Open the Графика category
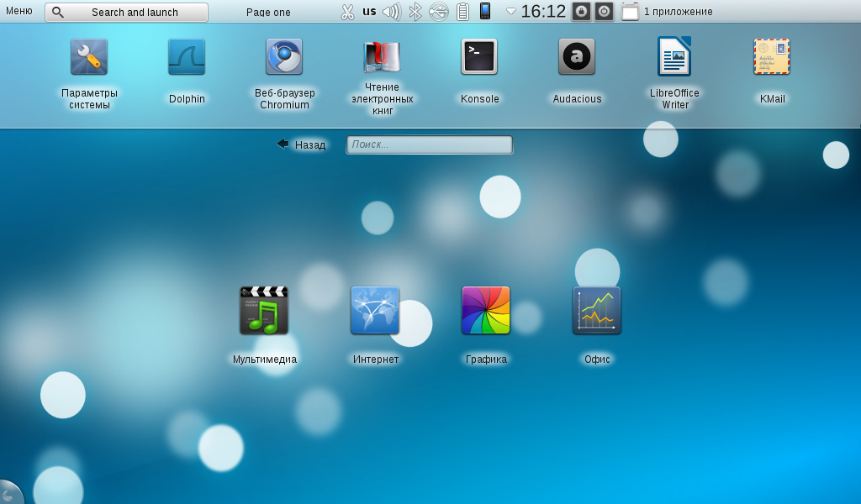 coord(486,311)
